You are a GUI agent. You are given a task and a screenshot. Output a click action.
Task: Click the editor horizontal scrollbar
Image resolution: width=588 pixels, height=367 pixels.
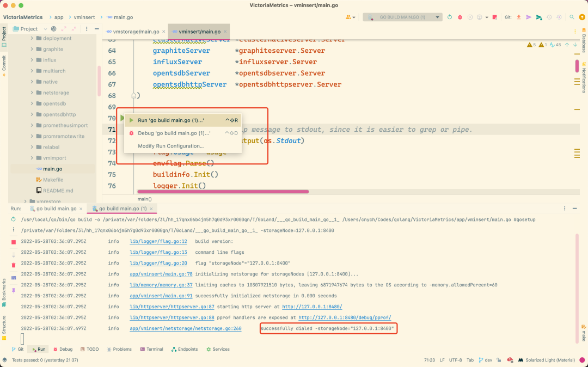(x=223, y=192)
